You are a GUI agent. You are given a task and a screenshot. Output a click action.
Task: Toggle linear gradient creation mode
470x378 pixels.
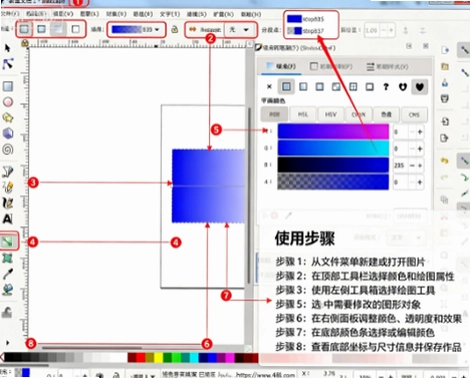[24, 29]
